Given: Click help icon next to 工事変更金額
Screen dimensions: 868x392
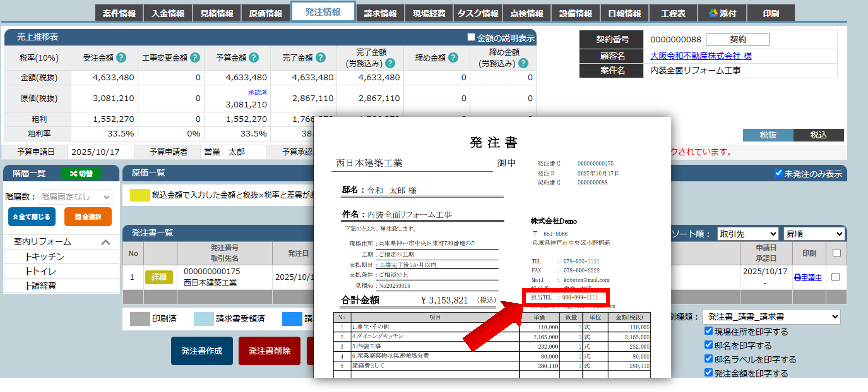Looking at the screenshot, I should (195, 58).
